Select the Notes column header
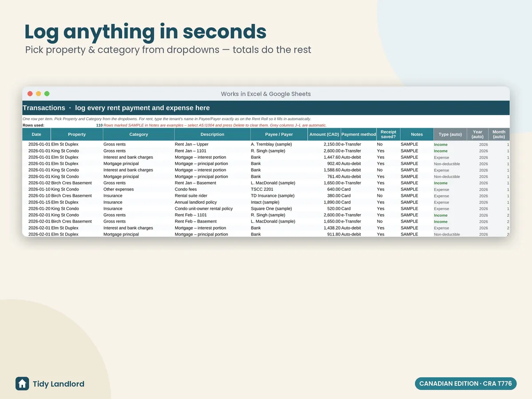Screen dimensions: 532x399 pyautogui.click(x=417, y=134)
